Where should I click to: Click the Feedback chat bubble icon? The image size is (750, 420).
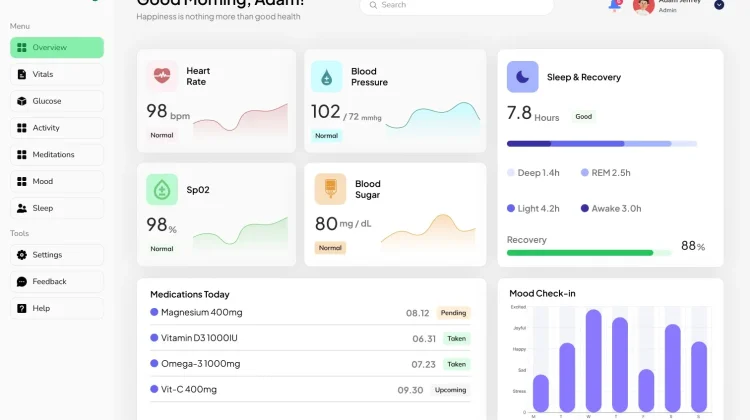click(x=22, y=281)
